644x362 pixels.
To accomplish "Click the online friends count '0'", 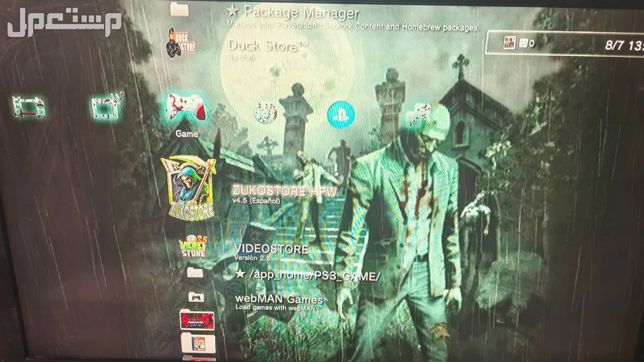I will pos(532,43).
